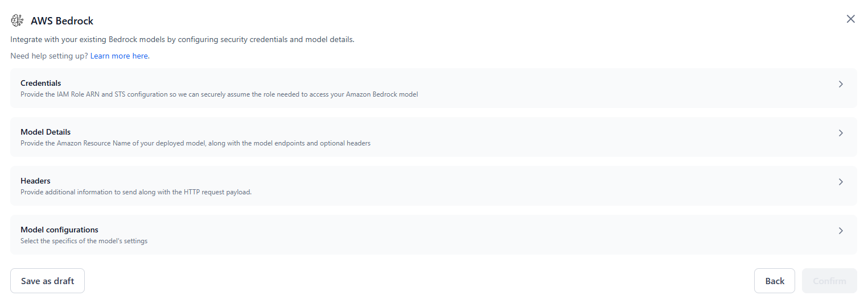Click the AWS Bedrock brain icon
The width and height of the screenshot is (868, 308).
pyautogui.click(x=17, y=21)
